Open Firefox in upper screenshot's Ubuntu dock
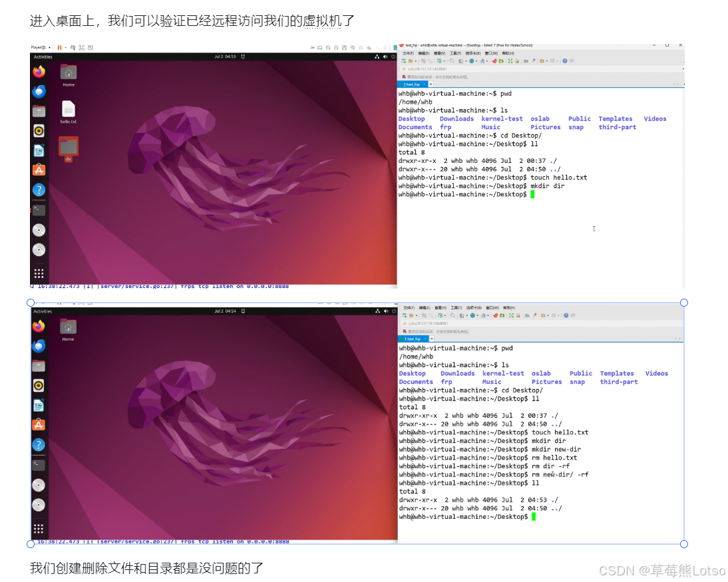728x582 pixels. click(39, 72)
